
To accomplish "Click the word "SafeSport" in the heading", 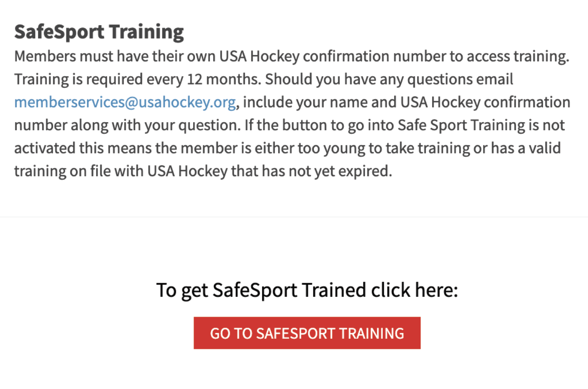I will click(59, 32).
